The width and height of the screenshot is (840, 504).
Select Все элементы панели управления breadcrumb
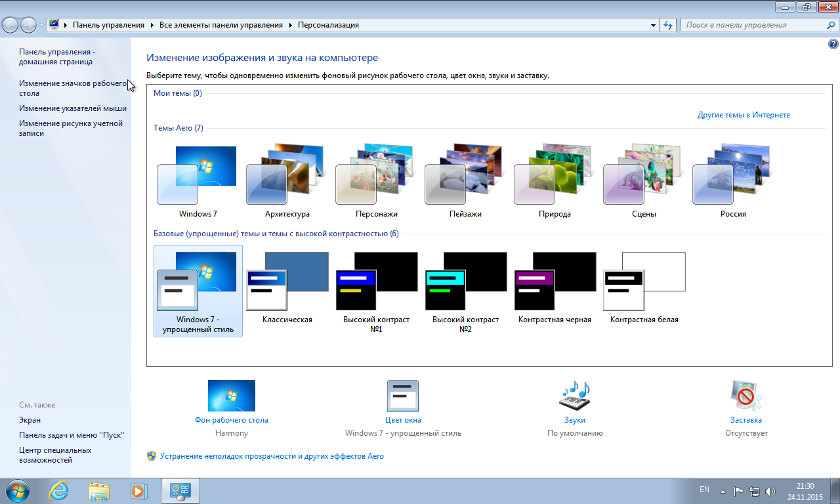[221, 25]
